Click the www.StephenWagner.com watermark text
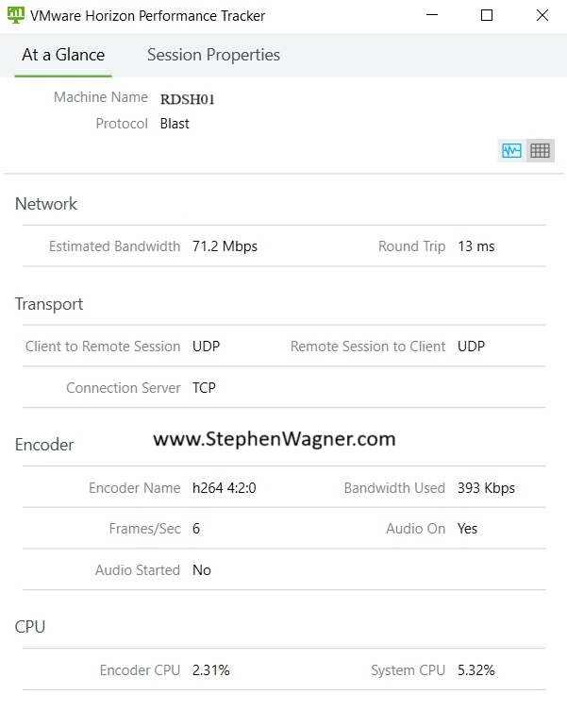The height and width of the screenshot is (728, 567). (x=275, y=439)
